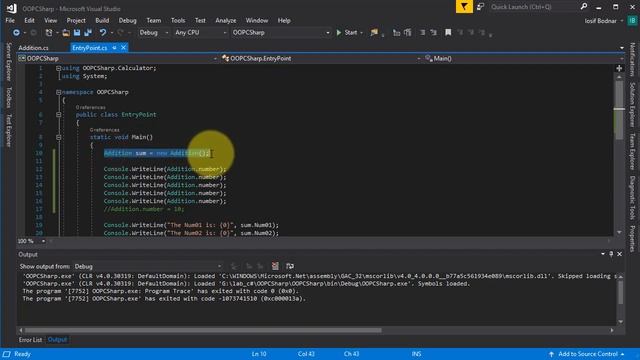The width and height of the screenshot is (640, 360).
Task: Click the Quick Launch search magnifier icon
Action: tap(584, 7)
